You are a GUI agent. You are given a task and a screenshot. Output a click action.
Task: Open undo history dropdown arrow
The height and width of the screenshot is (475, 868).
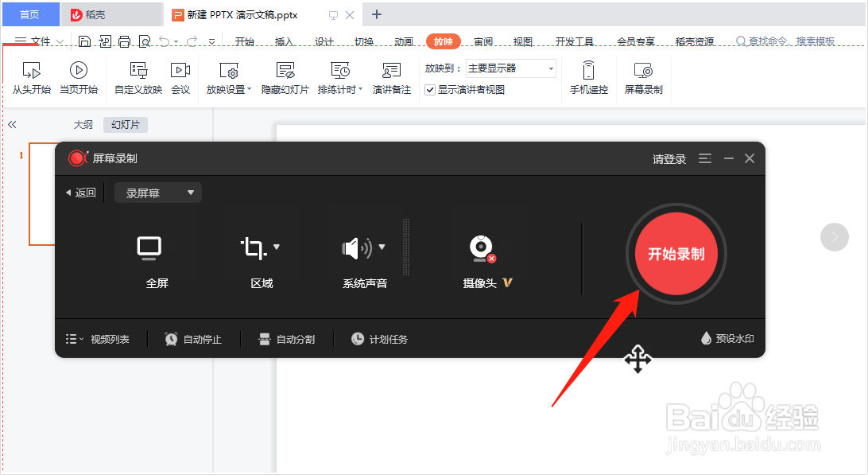click(176, 41)
